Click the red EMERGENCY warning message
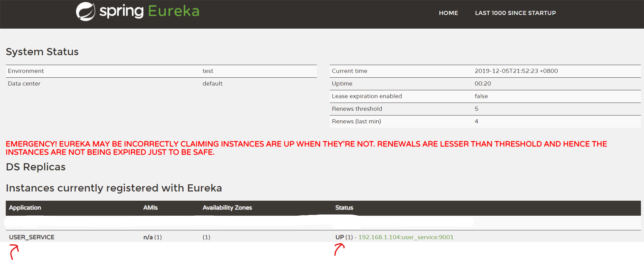The height and width of the screenshot is (260, 644). (x=306, y=148)
